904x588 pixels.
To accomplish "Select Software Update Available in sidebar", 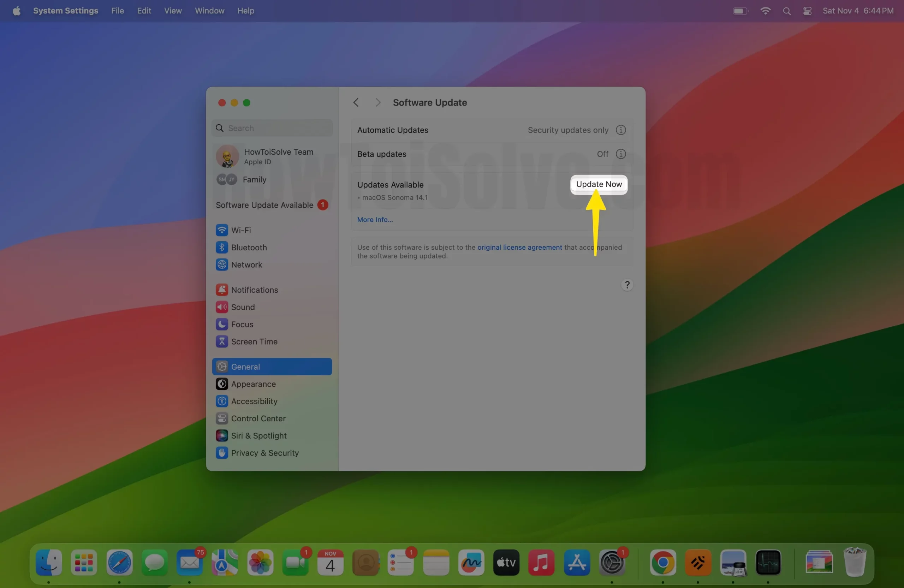I will coord(272,205).
